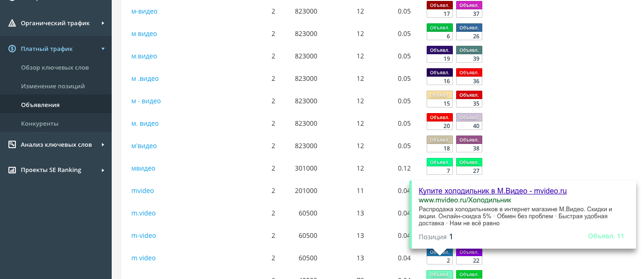Click blue ad swatch numbered 2
The width and height of the screenshot is (644, 279).
[440, 257]
